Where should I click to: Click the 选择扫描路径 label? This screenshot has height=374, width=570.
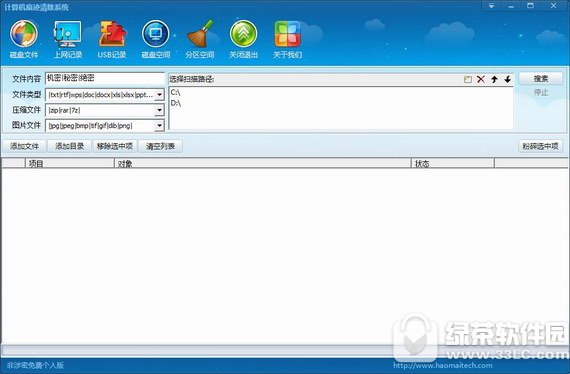pos(192,79)
